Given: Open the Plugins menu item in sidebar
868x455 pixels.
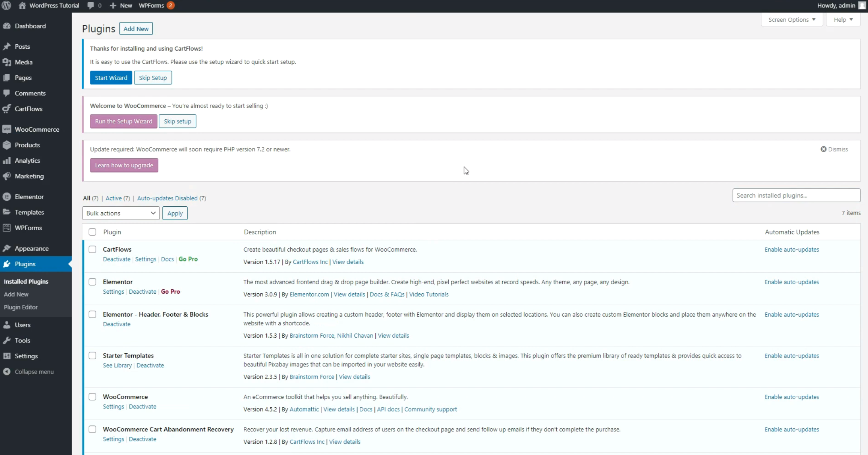Looking at the screenshot, I should coord(36,264).
